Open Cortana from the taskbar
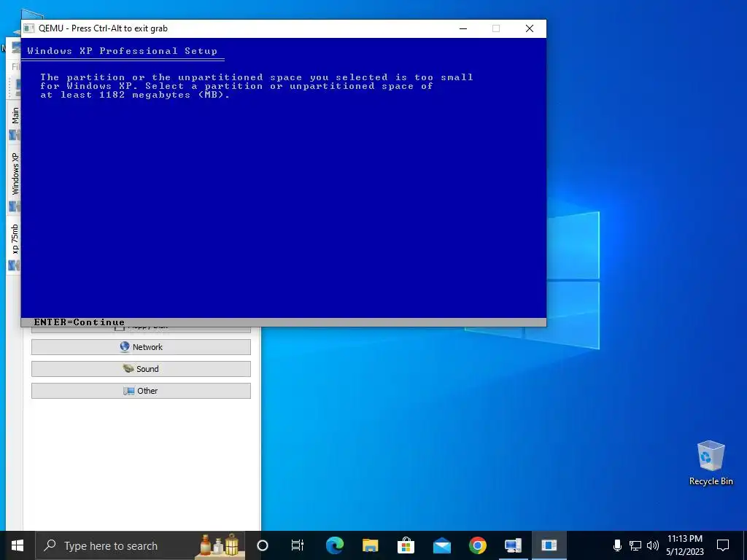 coord(263,545)
